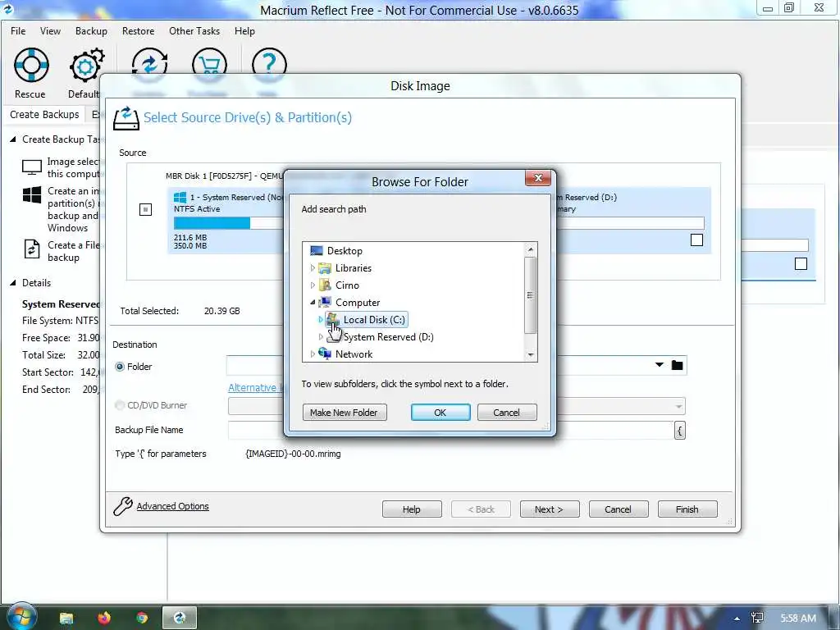Click the curly brace parameters button
Viewport: 840px width, 630px height.
679,430
